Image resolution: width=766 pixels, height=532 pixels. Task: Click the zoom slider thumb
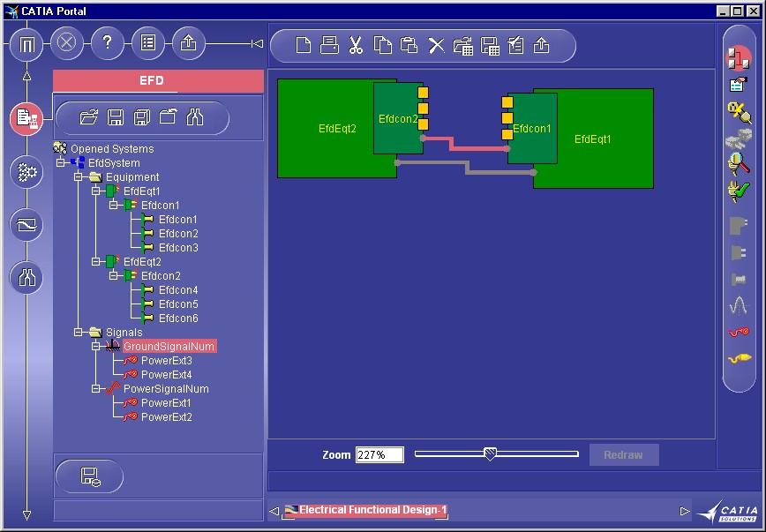point(490,453)
